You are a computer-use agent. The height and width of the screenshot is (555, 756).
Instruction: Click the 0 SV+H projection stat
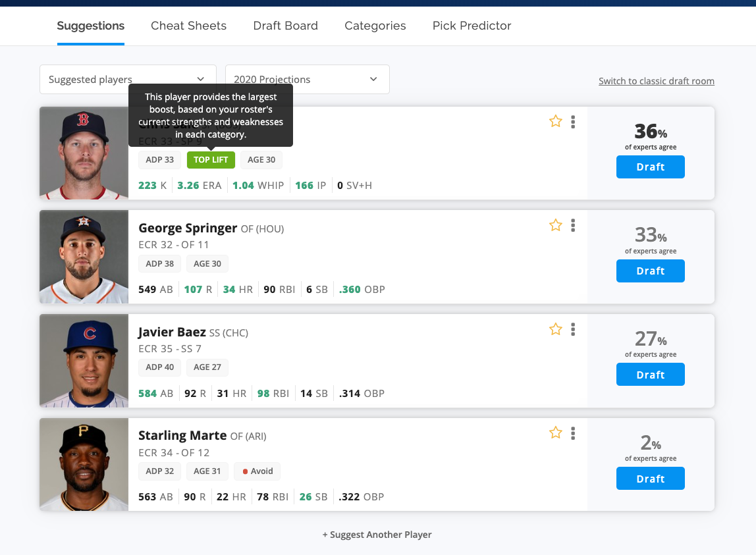click(354, 186)
